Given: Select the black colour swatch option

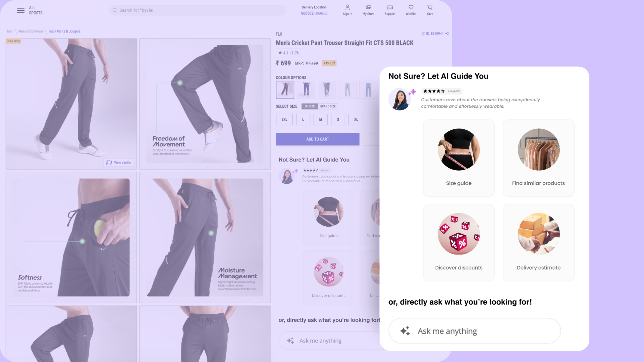Looking at the screenshot, I should pos(285,89).
